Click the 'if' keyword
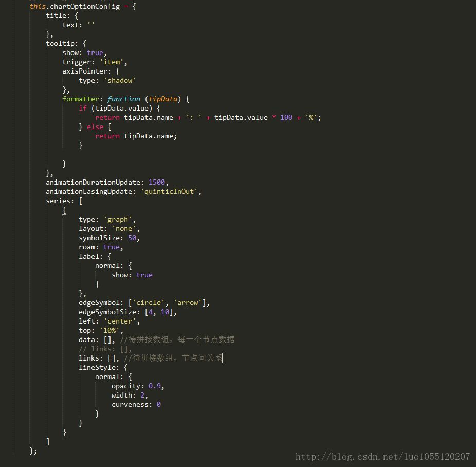This screenshot has height=467, width=476. coord(83,109)
